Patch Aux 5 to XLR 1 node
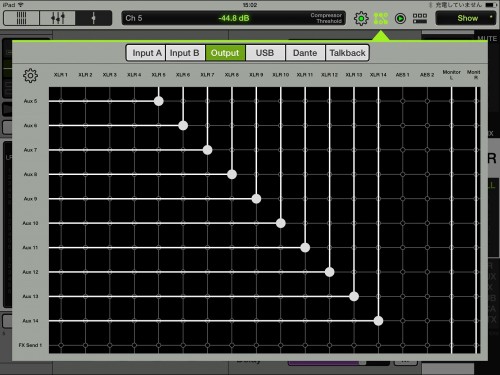 click(61, 101)
